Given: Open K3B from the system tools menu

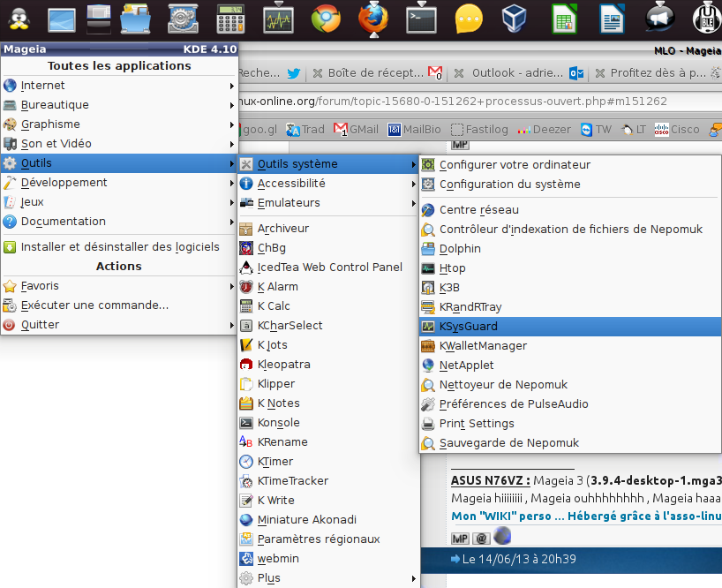Looking at the screenshot, I should click(570, 287).
